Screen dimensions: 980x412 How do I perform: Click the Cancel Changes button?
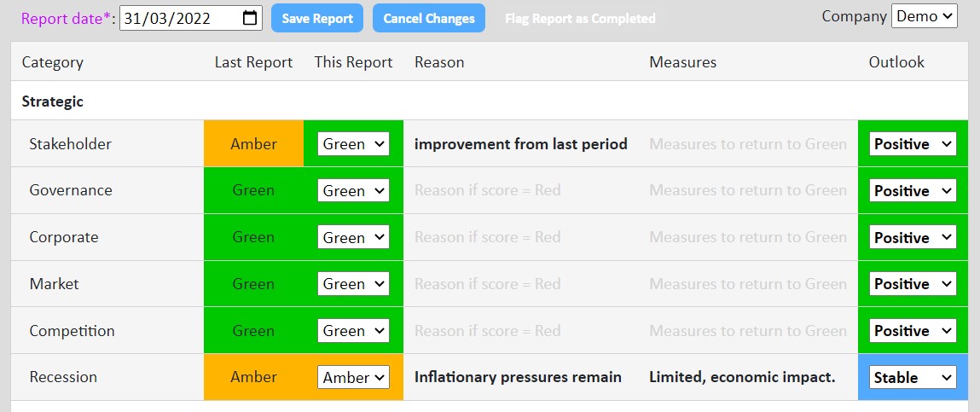[x=429, y=18]
